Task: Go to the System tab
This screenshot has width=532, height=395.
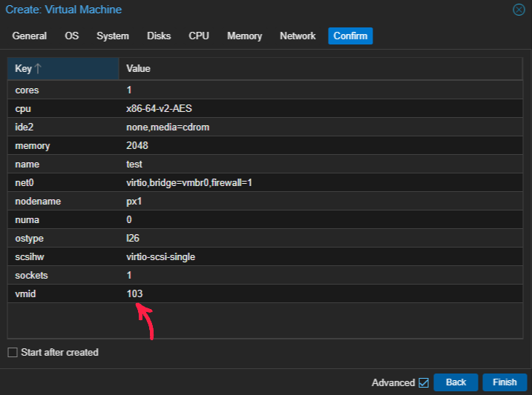Action: pyautogui.click(x=112, y=36)
